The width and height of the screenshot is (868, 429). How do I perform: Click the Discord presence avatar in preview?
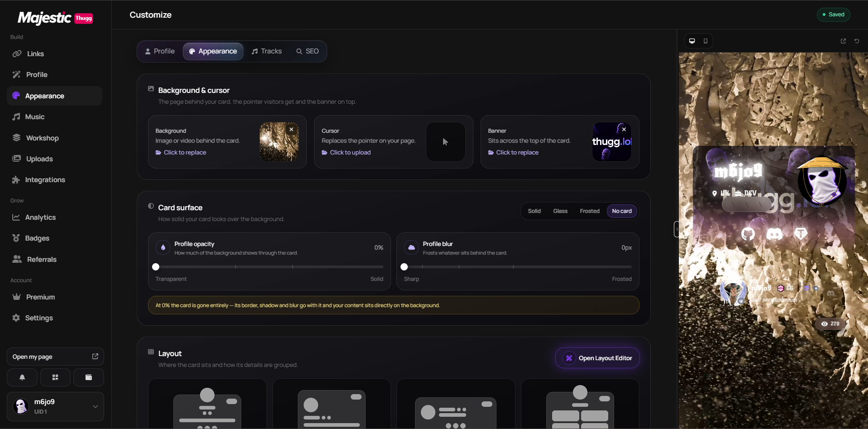point(733,293)
